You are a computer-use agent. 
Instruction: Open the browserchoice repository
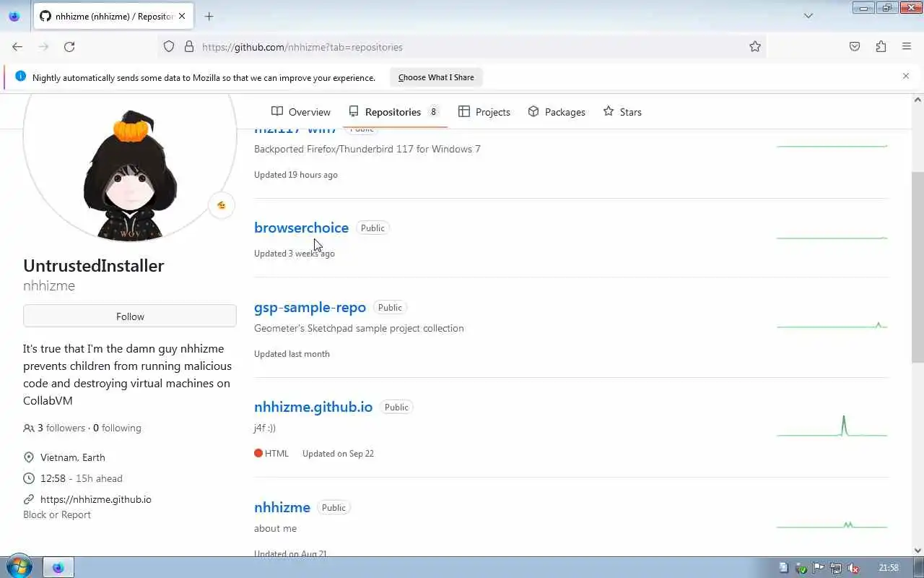click(301, 228)
